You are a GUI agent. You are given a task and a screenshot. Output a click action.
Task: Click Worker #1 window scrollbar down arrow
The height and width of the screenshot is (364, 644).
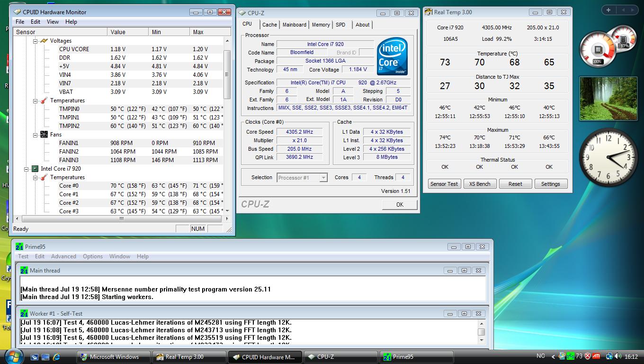481,340
